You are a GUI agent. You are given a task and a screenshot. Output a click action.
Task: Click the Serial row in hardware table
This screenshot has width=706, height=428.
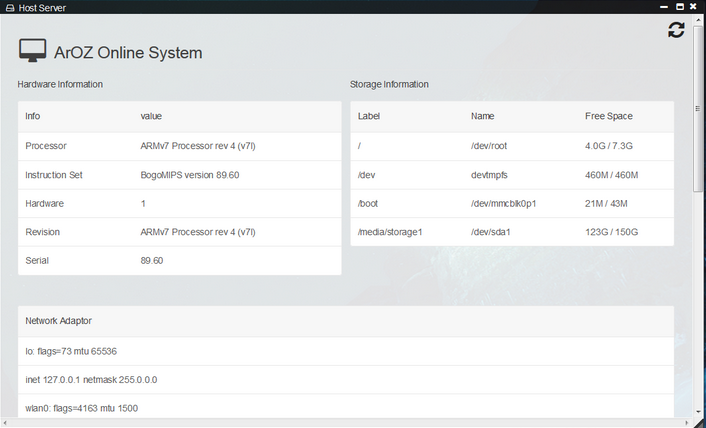coord(38,260)
